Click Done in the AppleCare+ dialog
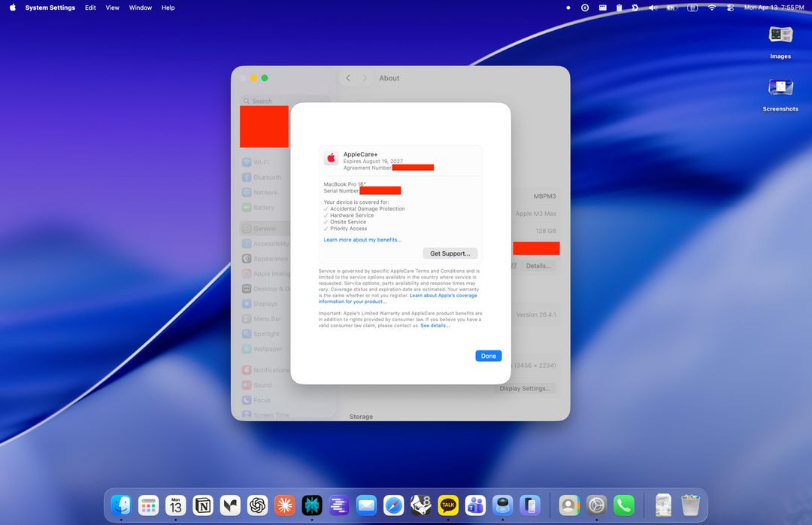 [489, 356]
